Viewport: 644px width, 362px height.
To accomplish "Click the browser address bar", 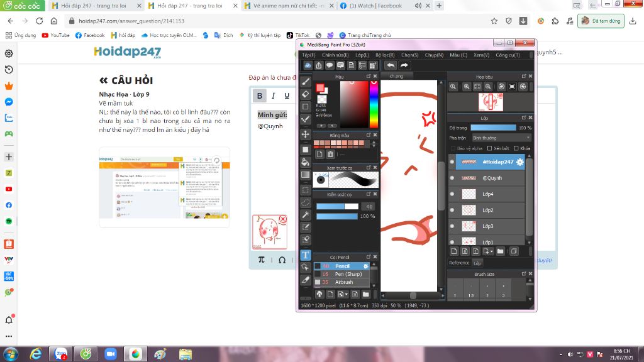I will click(x=279, y=21).
